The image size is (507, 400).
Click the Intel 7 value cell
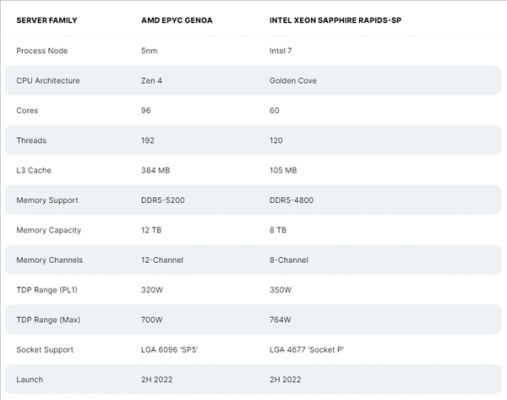(280, 51)
